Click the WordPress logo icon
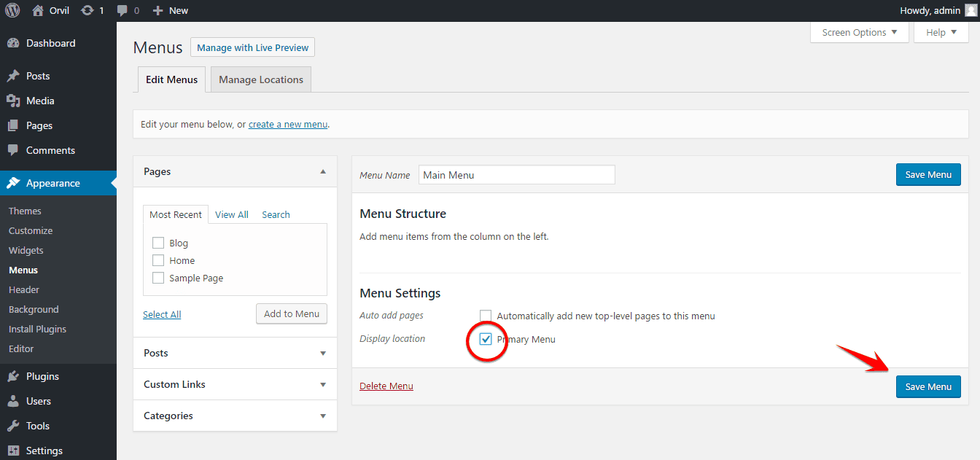Viewport: 980px width, 460px height. click(x=12, y=10)
